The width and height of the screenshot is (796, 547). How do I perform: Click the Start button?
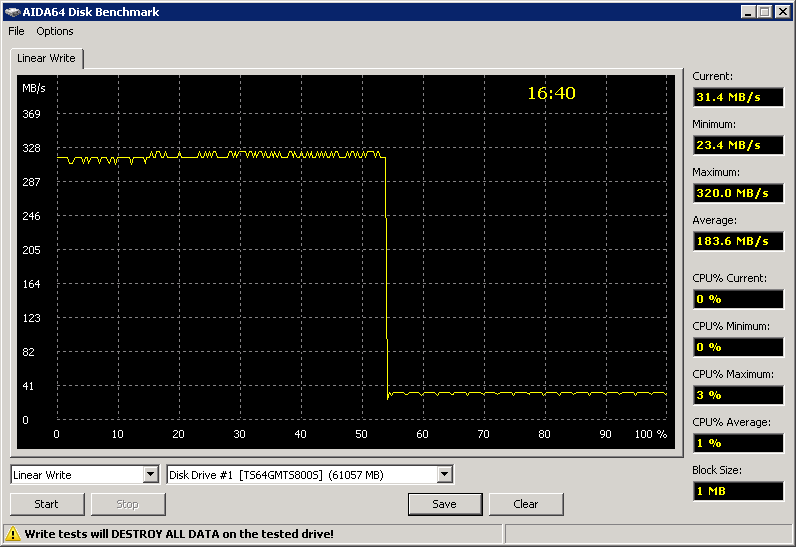(x=47, y=504)
